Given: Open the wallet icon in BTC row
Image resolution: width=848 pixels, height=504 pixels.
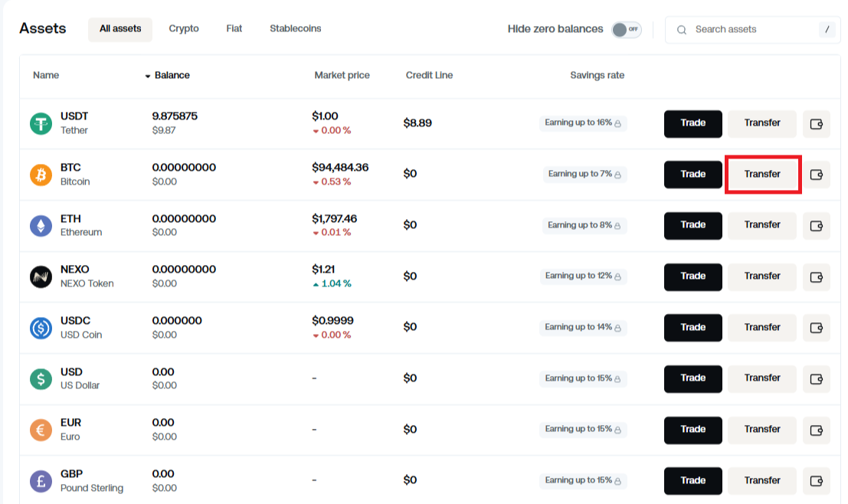Looking at the screenshot, I should pyautogui.click(x=816, y=175).
